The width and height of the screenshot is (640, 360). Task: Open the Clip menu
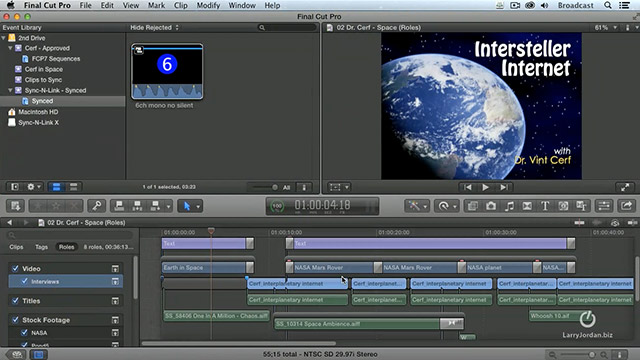tap(180, 5)
